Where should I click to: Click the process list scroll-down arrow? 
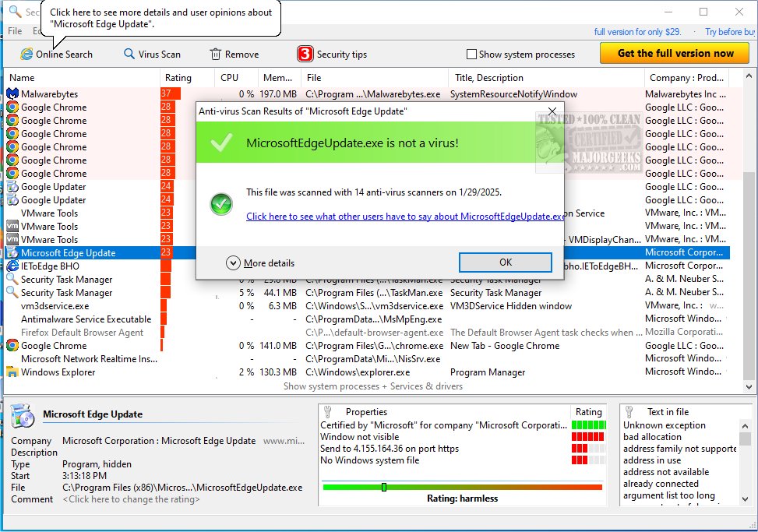pyautogui.click(x=749, y=386)
